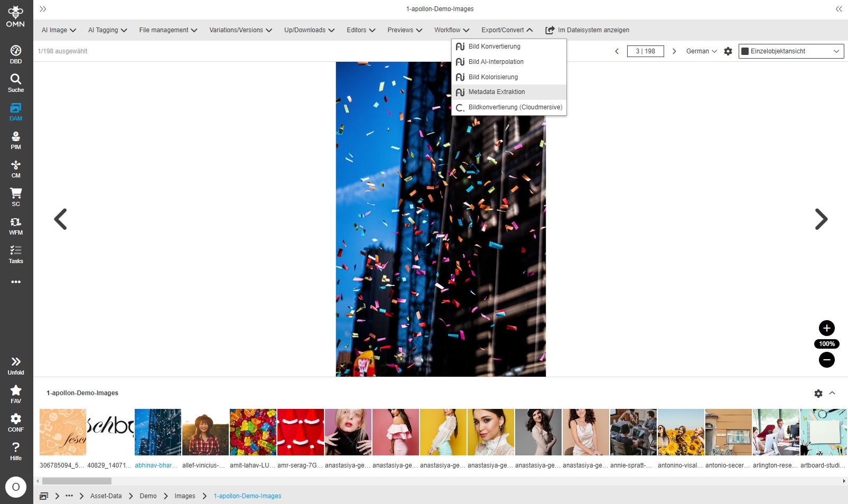Choose Metadata Extraktion from menu

509,92
